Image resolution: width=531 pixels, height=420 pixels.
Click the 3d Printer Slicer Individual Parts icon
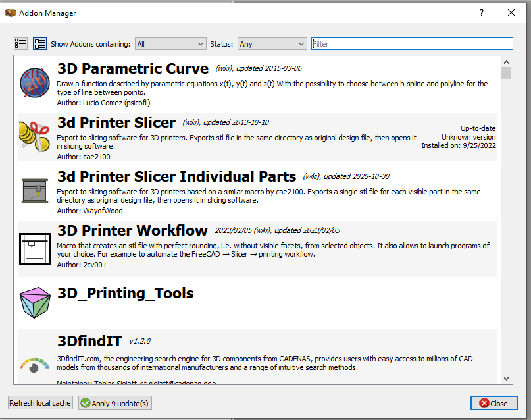point(34,192)
